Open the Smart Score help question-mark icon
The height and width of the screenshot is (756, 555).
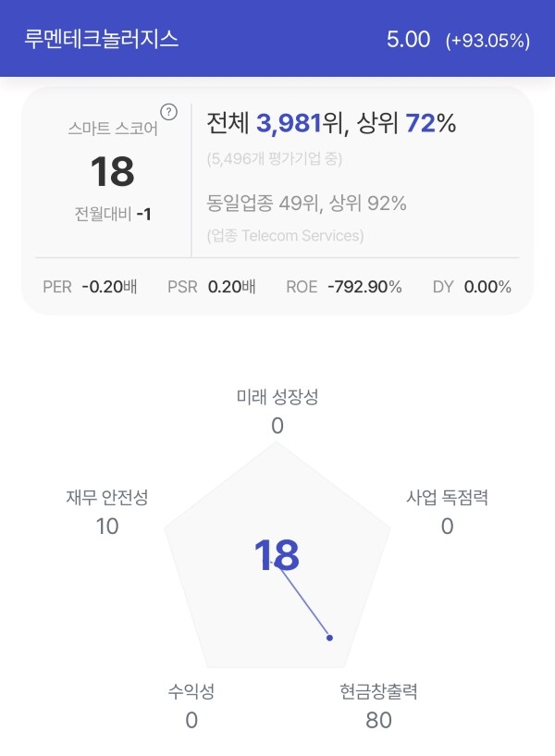click(x=168, y=112)
